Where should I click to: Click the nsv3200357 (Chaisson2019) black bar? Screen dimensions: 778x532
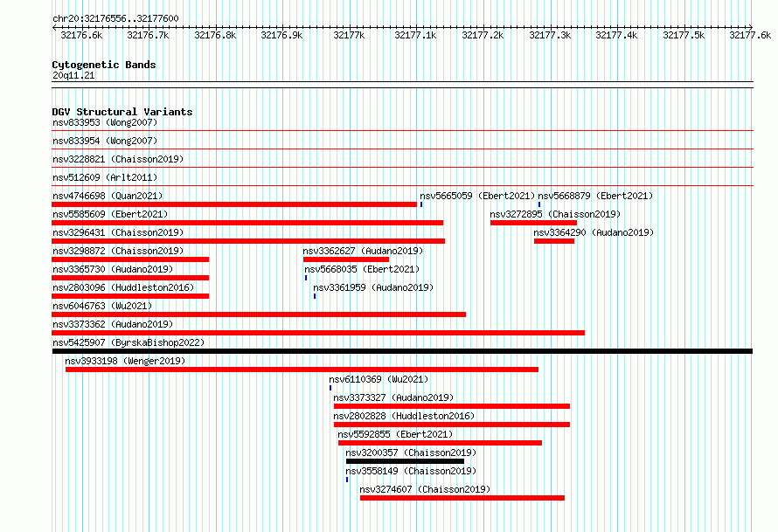(406, 461)
